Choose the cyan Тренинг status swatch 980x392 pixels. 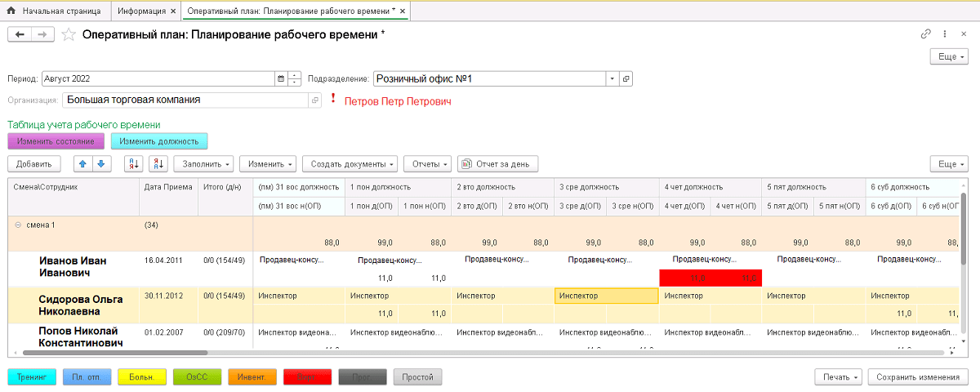coord(32,377)
